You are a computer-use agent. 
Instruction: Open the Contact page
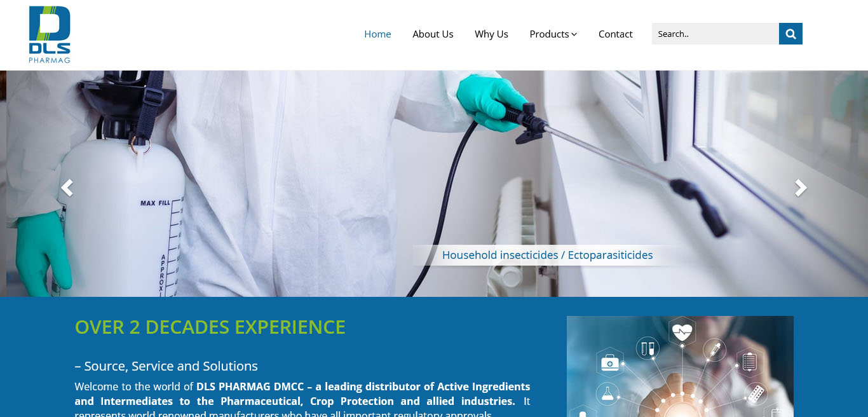tap(615, 34)
